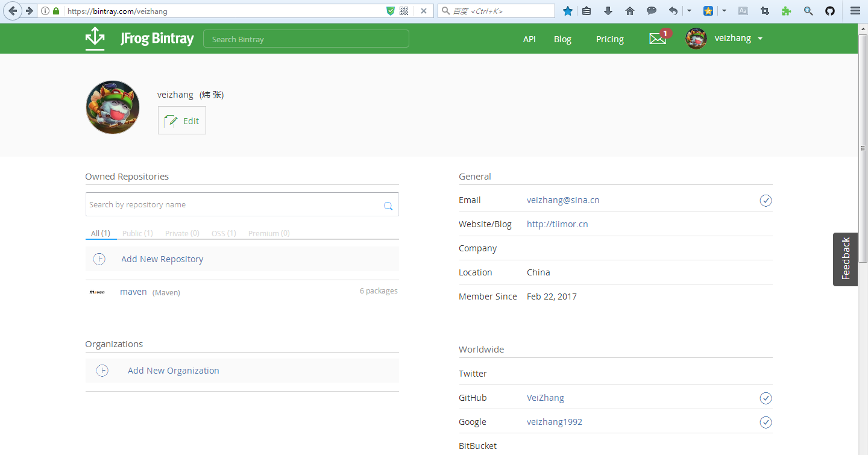Click the crop screenshot toolbar icon
The image size is (868, 455).
[765, 11]
